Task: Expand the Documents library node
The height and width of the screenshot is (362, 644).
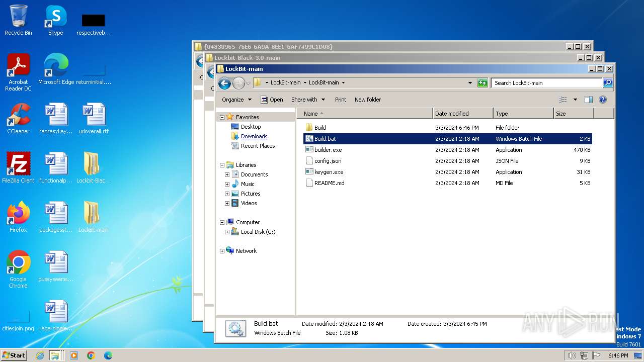Action: (x=227, y=174)
